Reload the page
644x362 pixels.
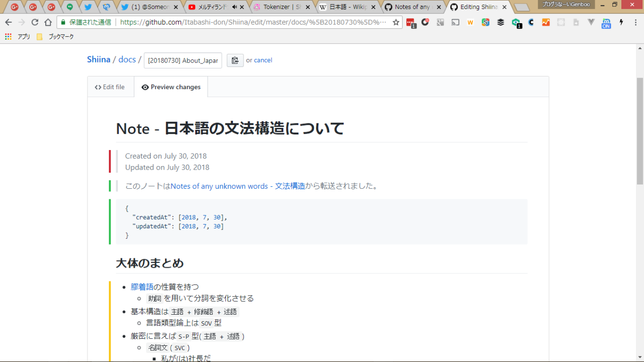click(x=35, y=23)
